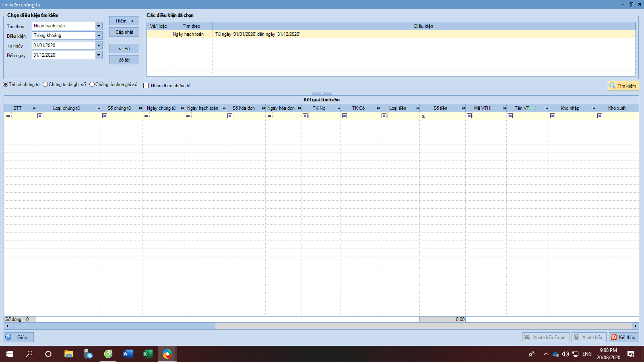Screen dimensions: 644x362
Task: Click the horizontal scrollbar right arrow
Action: pos(636,326)
